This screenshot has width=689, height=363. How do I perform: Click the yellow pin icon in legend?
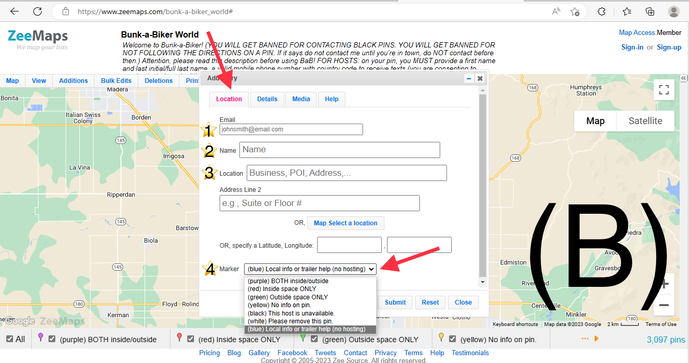click(x=441, y=338)
